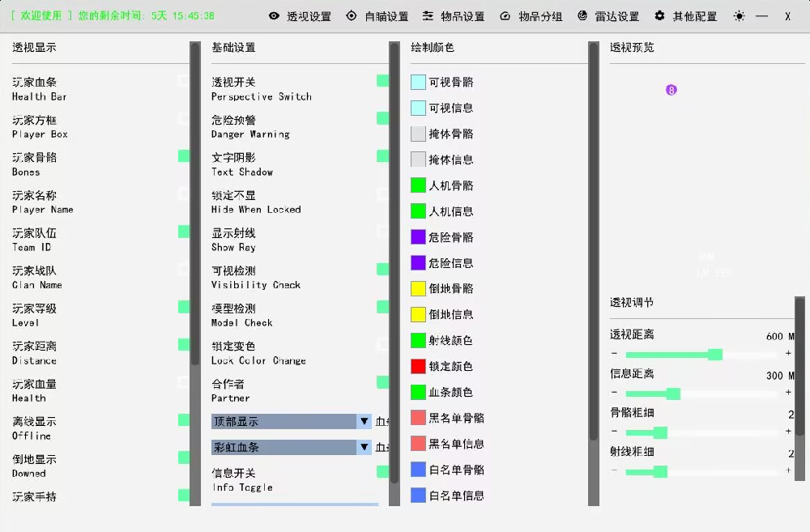Enable the 玩家战队 Clan Name toggle
Screen dimensions: 810x532
pyautogui.click(x=184, y=269)
